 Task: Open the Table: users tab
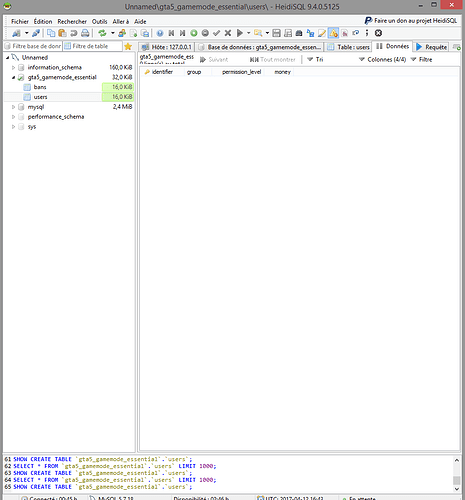point(348,47)
